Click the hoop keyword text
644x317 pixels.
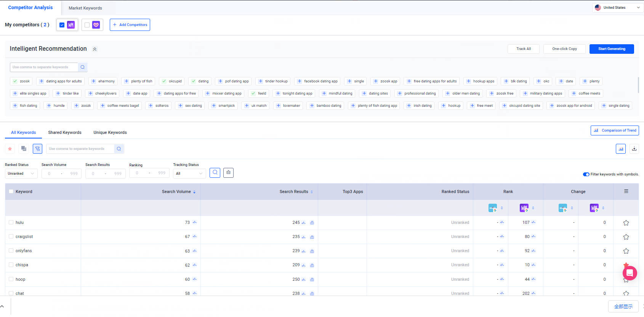point(20,279)
